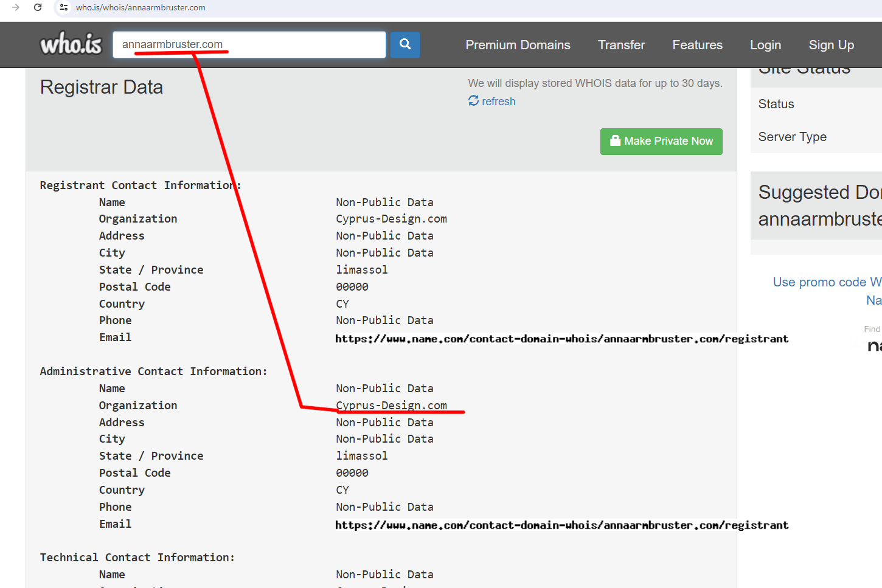The image size is (882, 588).
Task: Open the Premium Domains menu item
Action: click(x=518, y=45)
